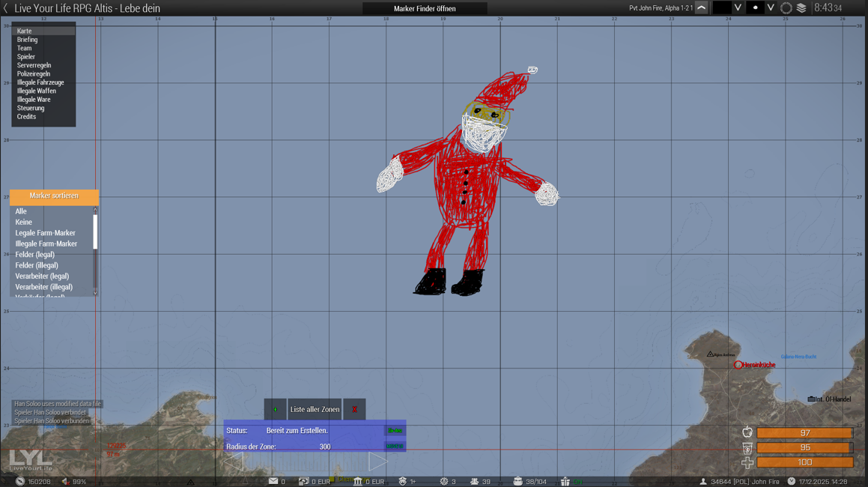Click the dot marker shape box
The height and width of the screenshot is (487, 868).
[x=755, y=7]
